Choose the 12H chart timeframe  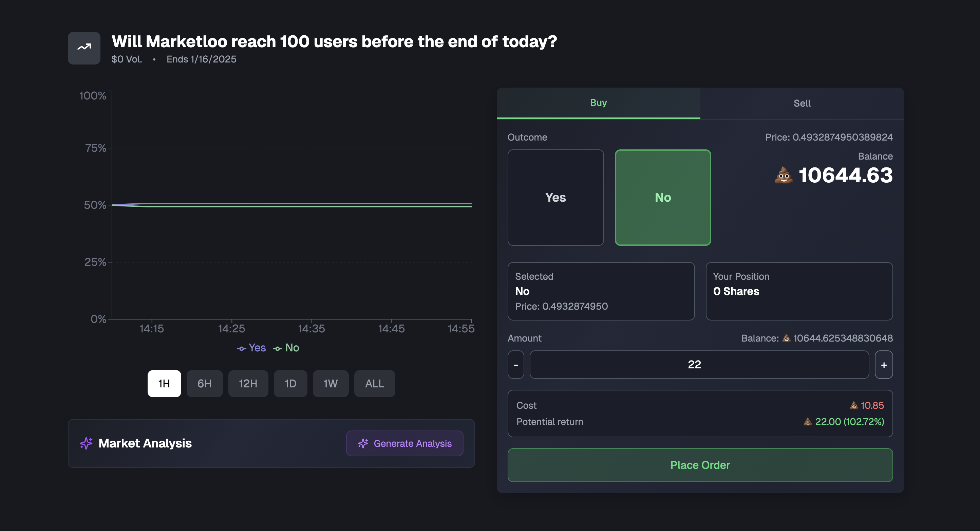point(248,383)
